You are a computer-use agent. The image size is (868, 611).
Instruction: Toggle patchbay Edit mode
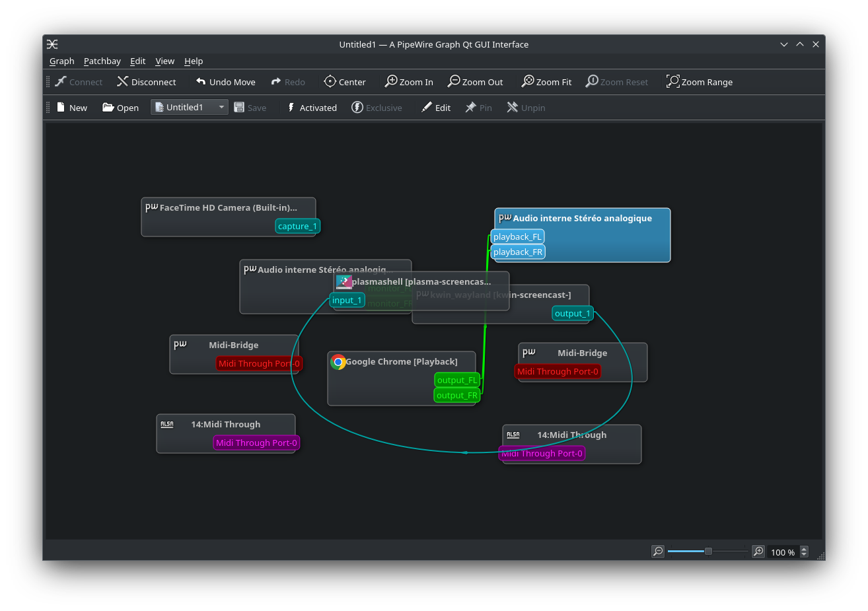(436, 108)
